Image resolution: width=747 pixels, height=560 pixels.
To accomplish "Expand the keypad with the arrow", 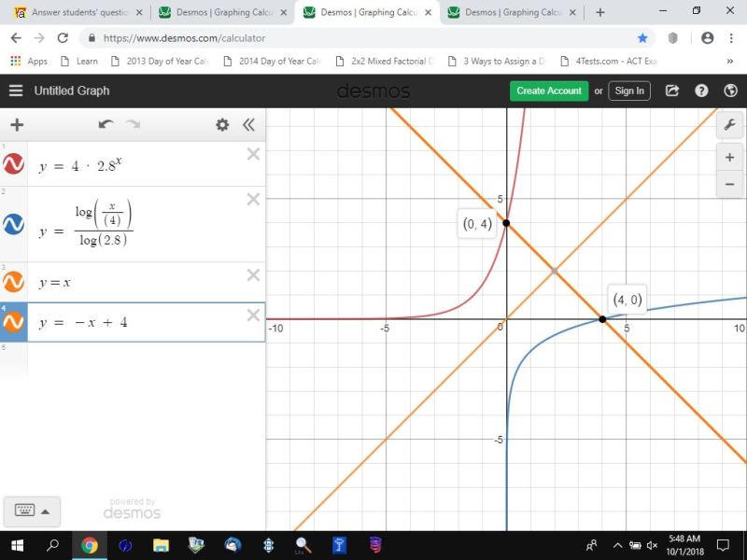I will [x=45, y=511].
